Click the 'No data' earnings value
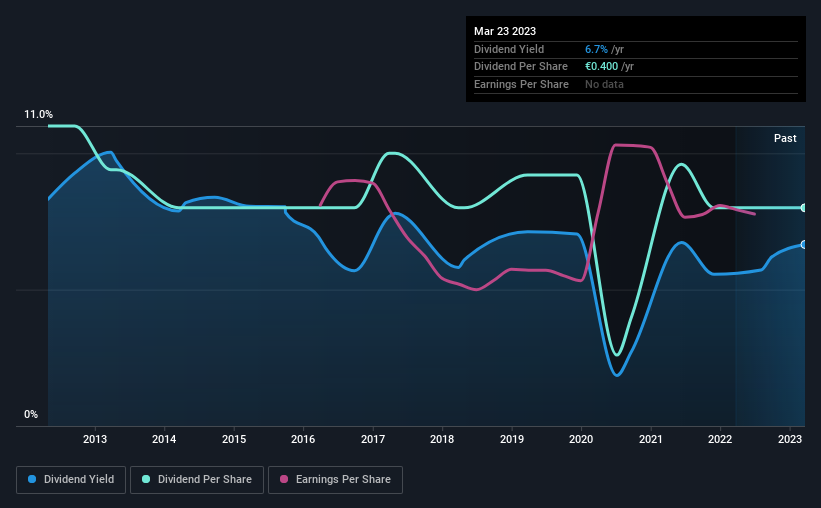This screenshot has width=821, height=508. pos(604,84)
